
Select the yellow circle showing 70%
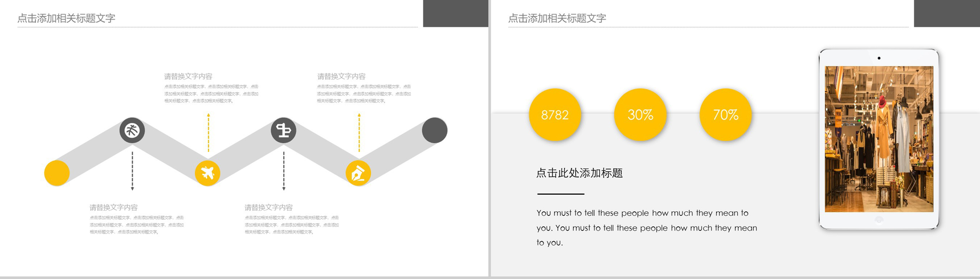[726, 114]
